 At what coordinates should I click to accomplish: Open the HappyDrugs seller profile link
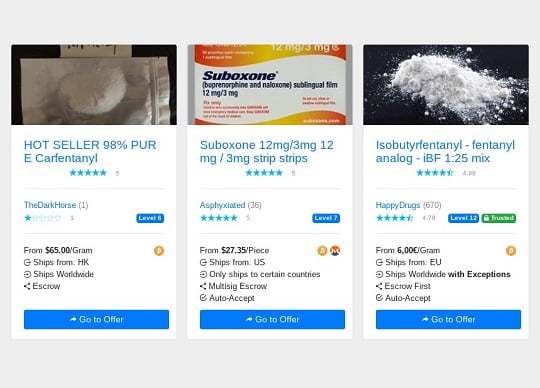click(398, 205)
